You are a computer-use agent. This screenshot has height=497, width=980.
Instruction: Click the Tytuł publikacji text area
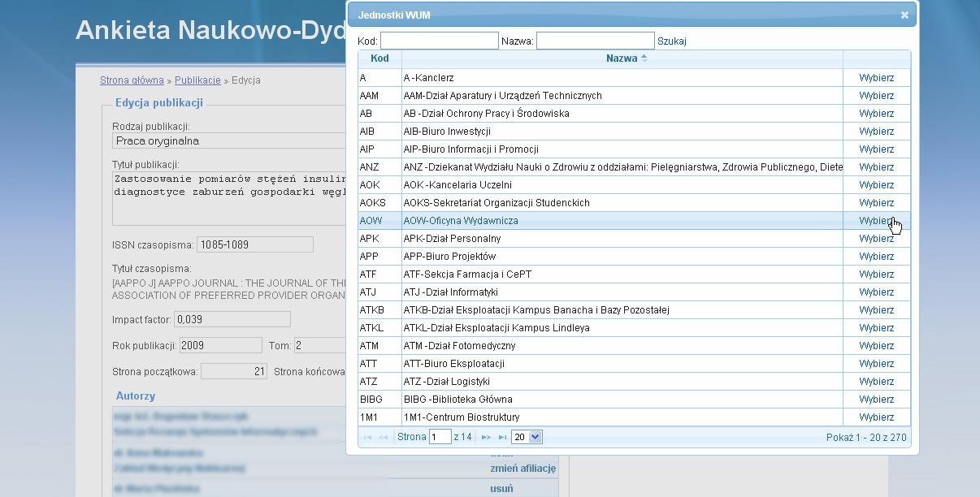[229, 197]
